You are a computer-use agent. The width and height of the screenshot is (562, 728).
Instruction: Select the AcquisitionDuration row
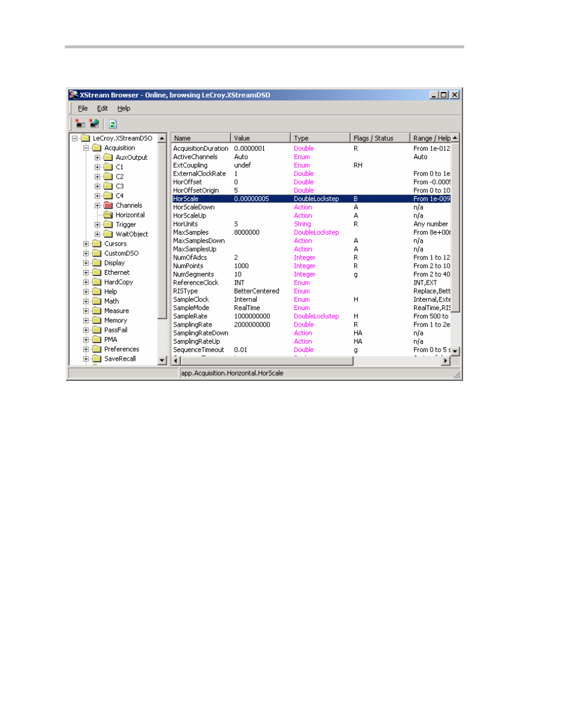pyautogui.click(x=311, y=149)
